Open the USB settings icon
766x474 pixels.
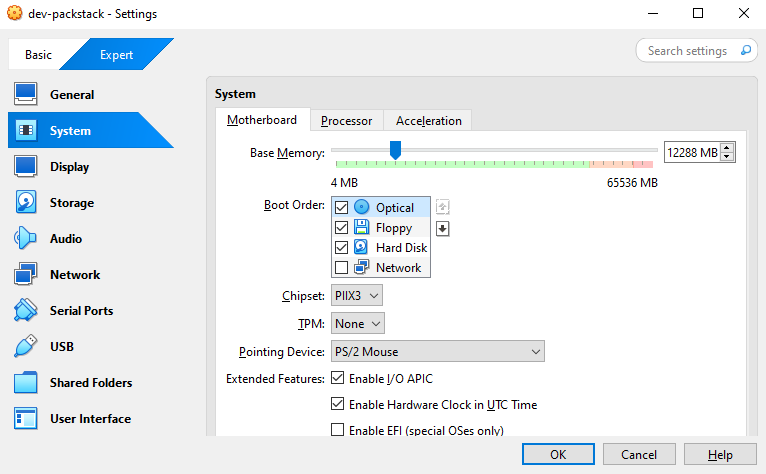coord(26,347)
